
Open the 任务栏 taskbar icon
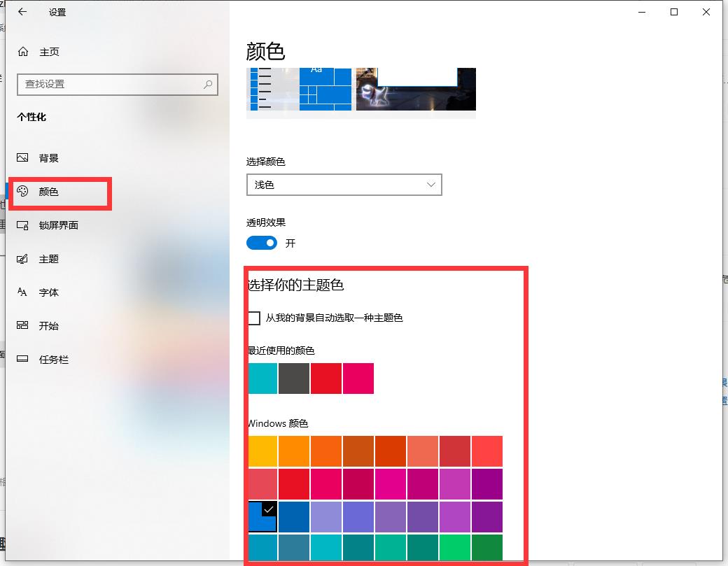click(23, 360)
